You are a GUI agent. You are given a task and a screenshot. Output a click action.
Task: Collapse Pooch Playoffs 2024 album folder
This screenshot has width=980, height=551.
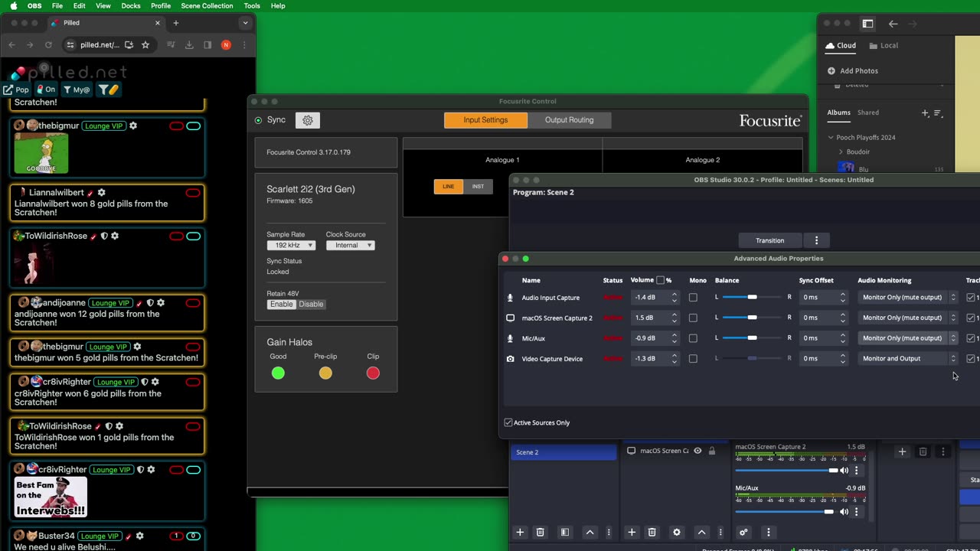831,138
